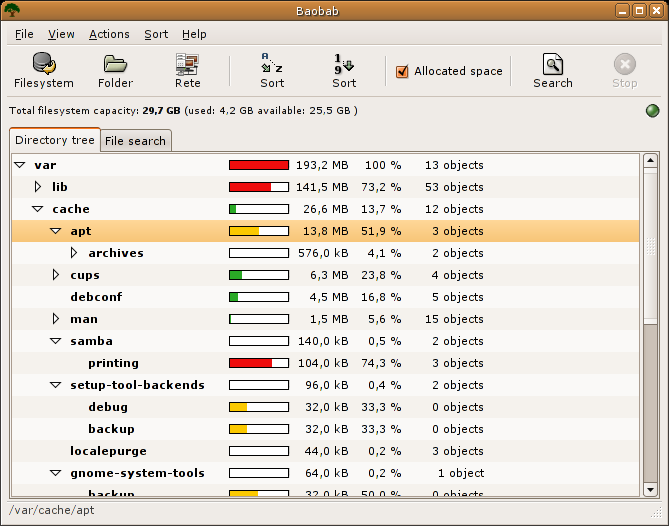Toggle the Allocated space checkbox

tap(403, 71)
